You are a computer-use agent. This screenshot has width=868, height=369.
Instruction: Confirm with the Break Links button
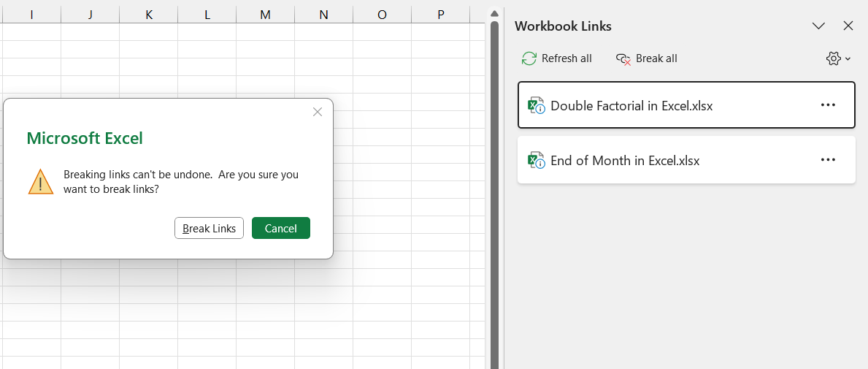(210, 228)
